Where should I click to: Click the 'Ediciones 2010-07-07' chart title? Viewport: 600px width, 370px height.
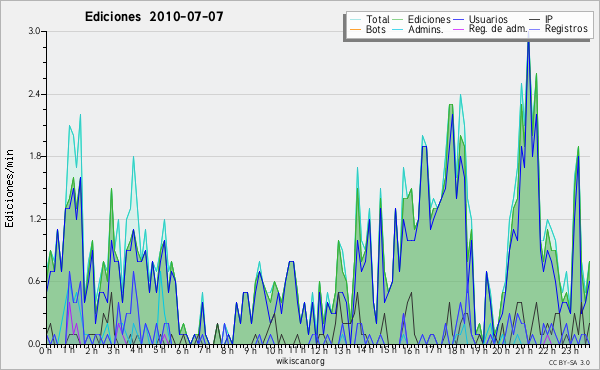154,17
